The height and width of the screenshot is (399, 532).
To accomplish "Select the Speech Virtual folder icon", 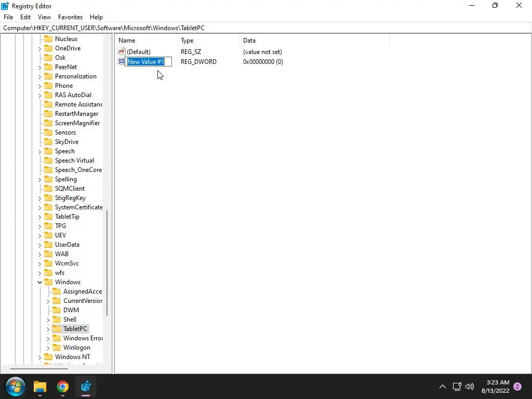I will coord(48,160).
